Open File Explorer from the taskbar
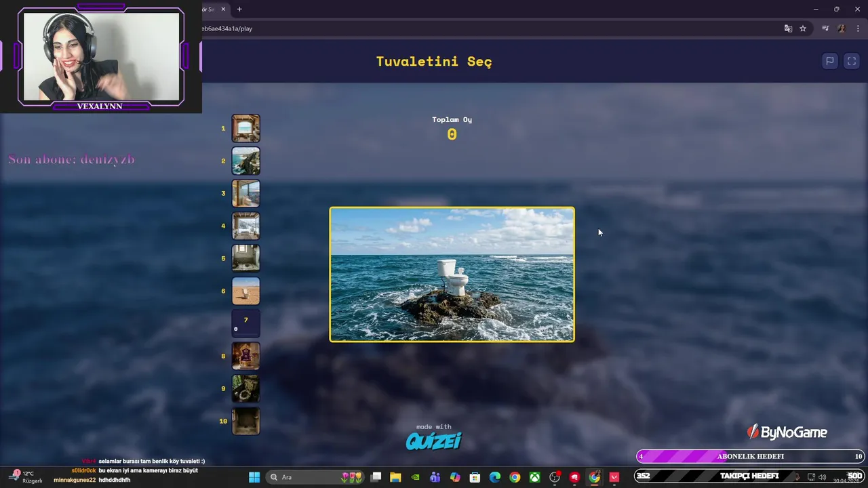 (395, 477)
